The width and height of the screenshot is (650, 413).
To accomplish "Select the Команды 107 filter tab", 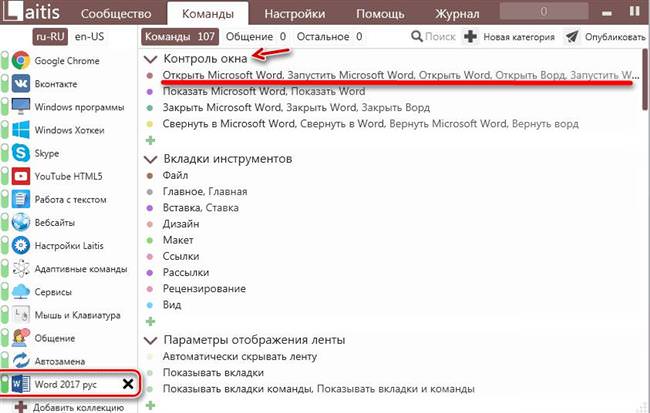I will coord(180,36).
